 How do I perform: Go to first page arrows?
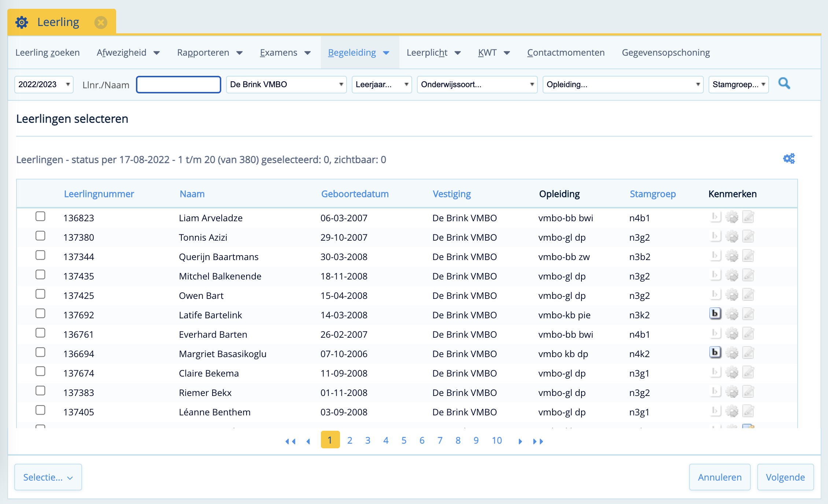pos(290,441)
